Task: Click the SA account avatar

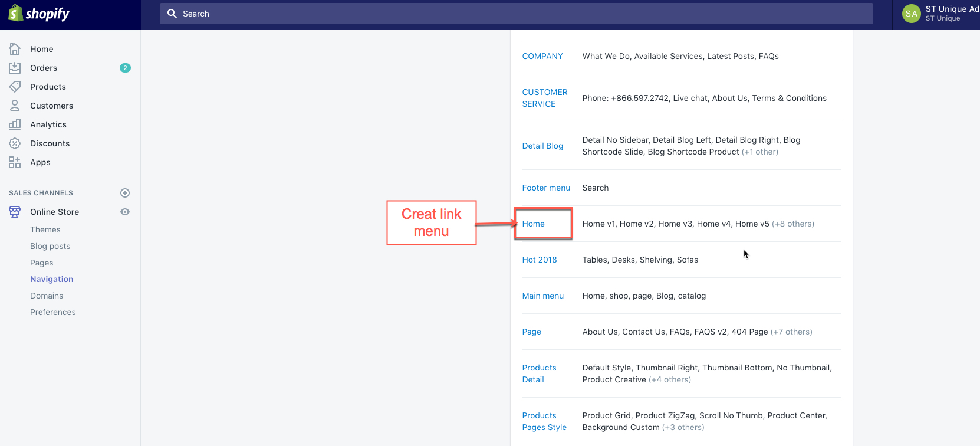Action: click(912, 14)
